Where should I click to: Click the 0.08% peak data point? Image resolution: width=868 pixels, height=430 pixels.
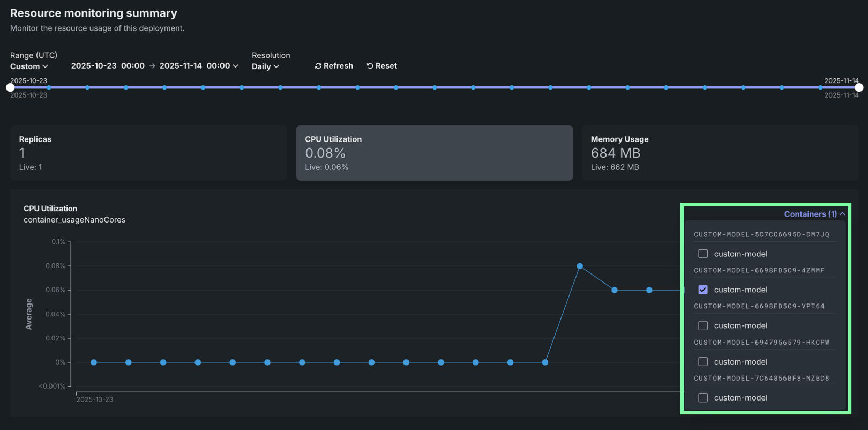pos(580,266)
